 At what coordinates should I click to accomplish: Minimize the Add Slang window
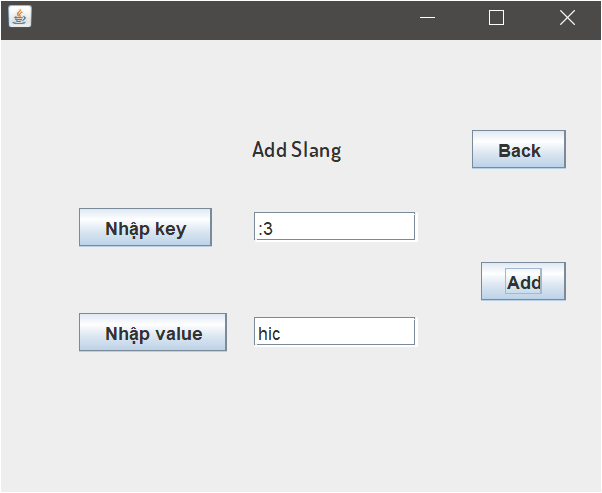click(x=427, y=18)
